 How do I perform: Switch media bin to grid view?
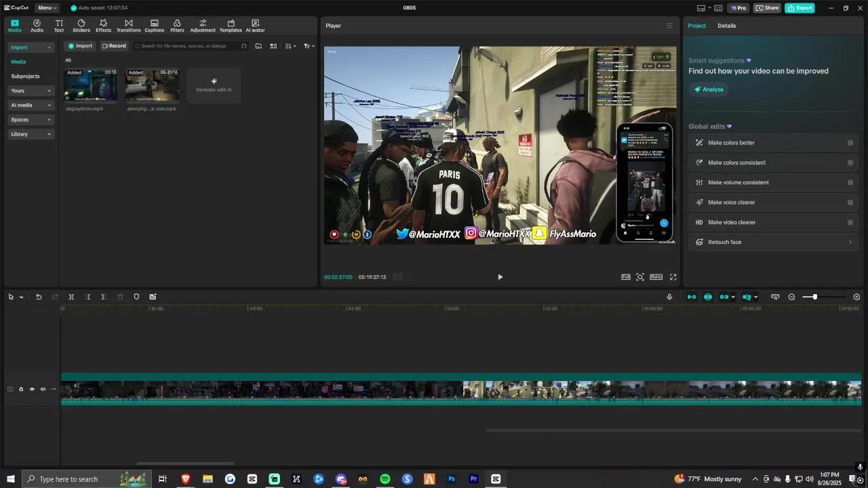273,46
